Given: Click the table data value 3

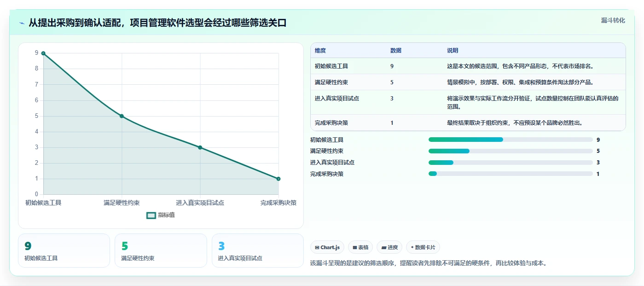Looking at the screenshot, I should click(x=392, y=99).
